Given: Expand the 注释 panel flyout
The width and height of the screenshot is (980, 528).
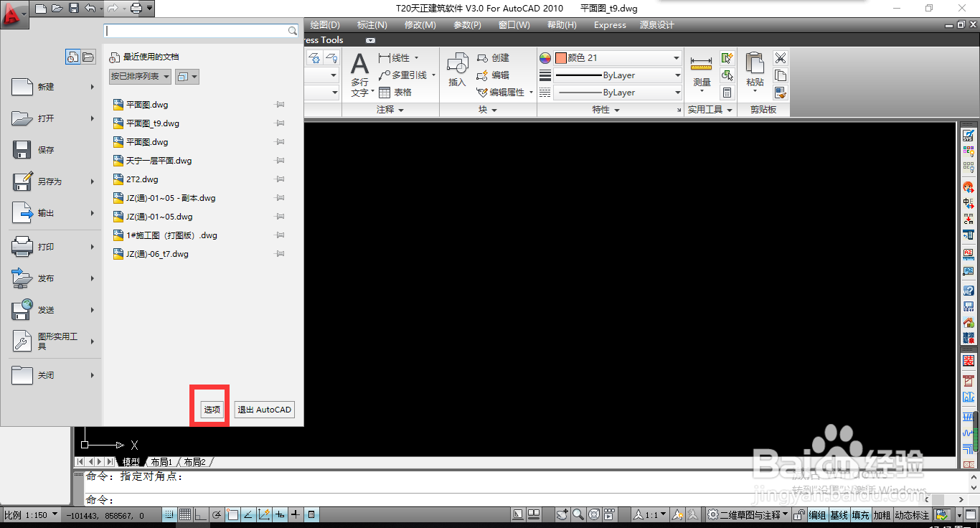Looking at the screenshot, I should [390, 110].
